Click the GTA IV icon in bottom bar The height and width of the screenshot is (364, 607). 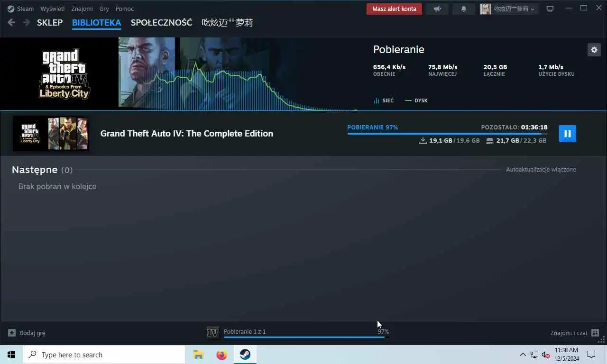tap(213, 333)
